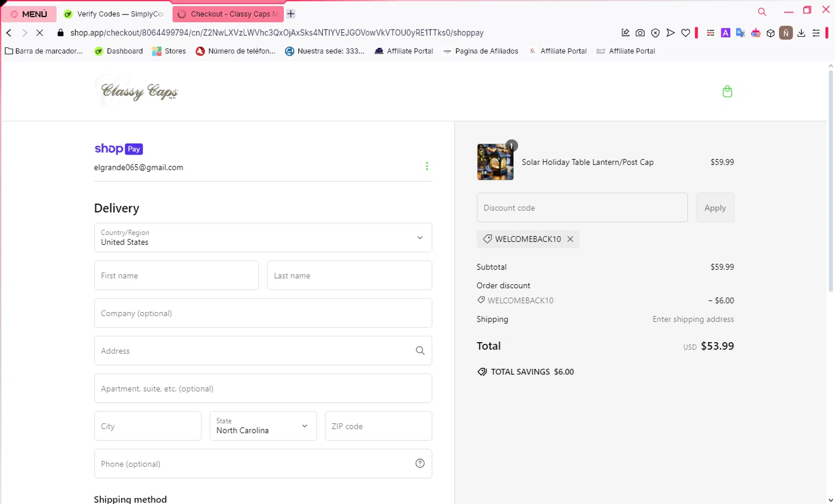Open Barra de marcadores bookmark folder
The width and height of the screenshot is (835, 504).
coord(43,51)
